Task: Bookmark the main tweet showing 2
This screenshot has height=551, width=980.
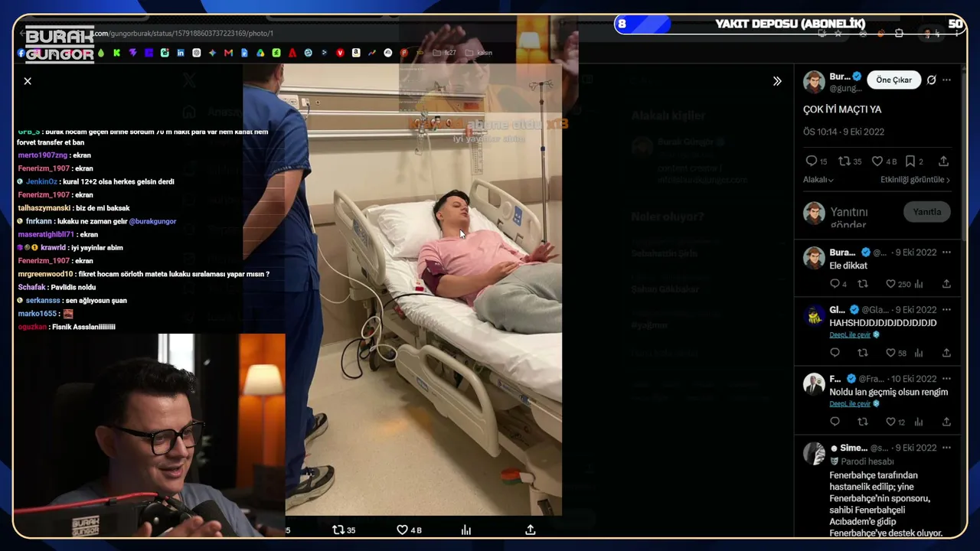Action: [x=914, y=161]
